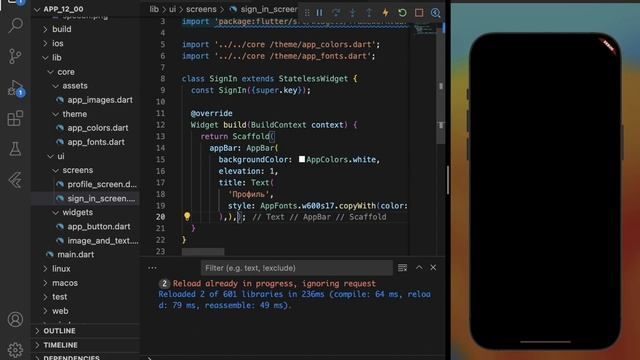Click screens breadcrumb segment
640x360 pixels.
point(201,9)
